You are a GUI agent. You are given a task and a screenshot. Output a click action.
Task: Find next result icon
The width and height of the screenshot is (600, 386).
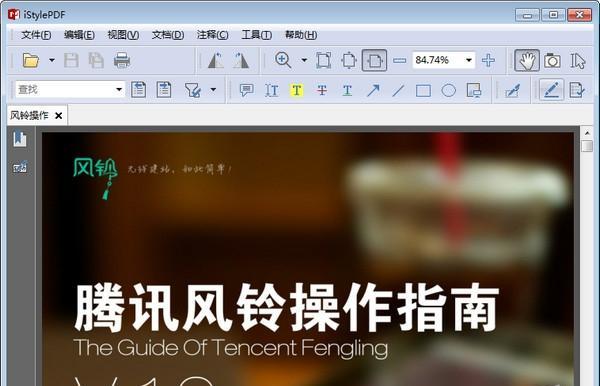coord(164,90)
